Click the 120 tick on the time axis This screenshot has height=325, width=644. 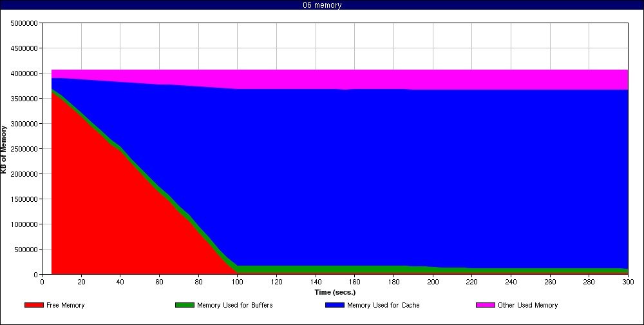[x=276, y=282]
